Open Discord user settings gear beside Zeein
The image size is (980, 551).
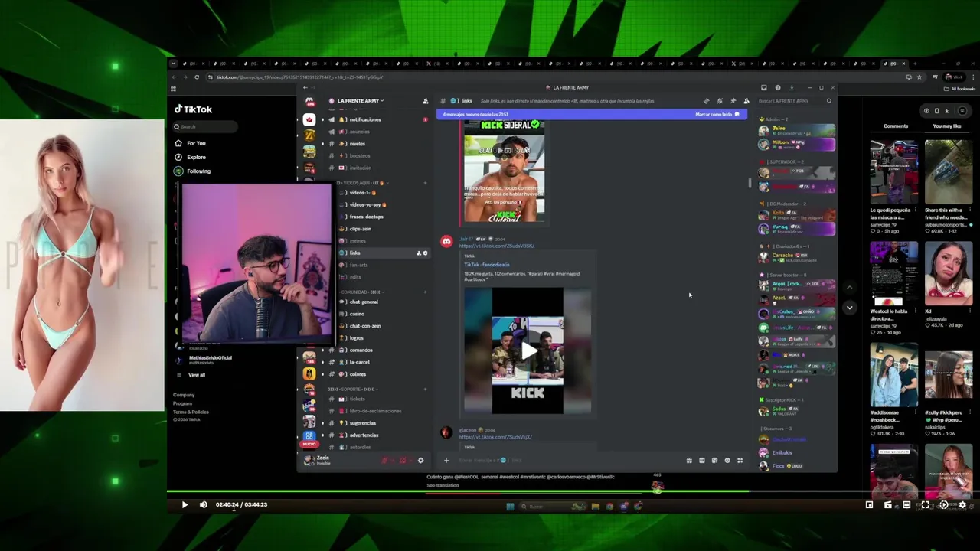point(420,461)
